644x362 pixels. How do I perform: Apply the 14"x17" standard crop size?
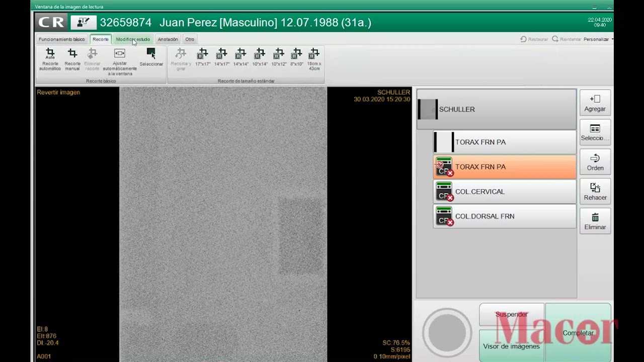tap(222, 57)
